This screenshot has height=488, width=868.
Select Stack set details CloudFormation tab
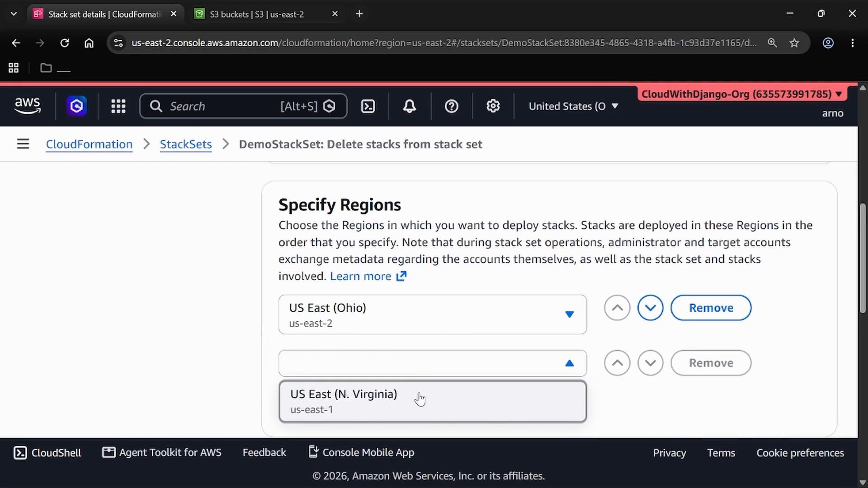tap(105, 14)
